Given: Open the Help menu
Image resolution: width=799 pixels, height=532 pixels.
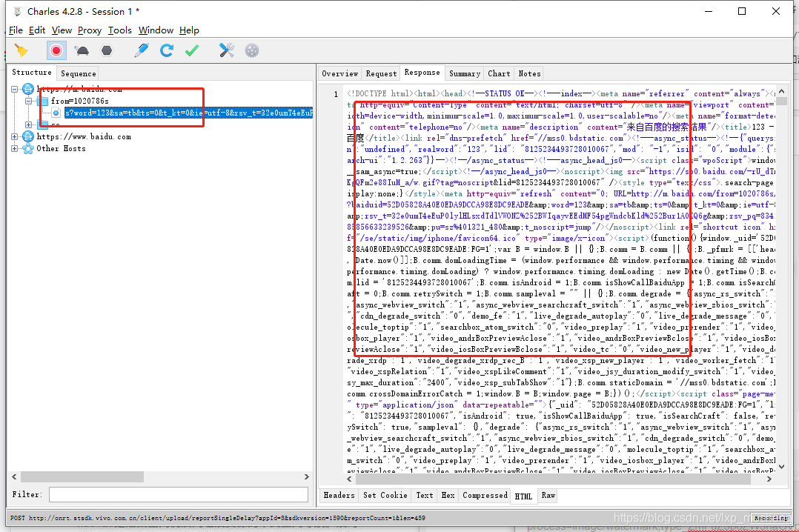Looking at the screenshot, I should (x=189, y=30).
